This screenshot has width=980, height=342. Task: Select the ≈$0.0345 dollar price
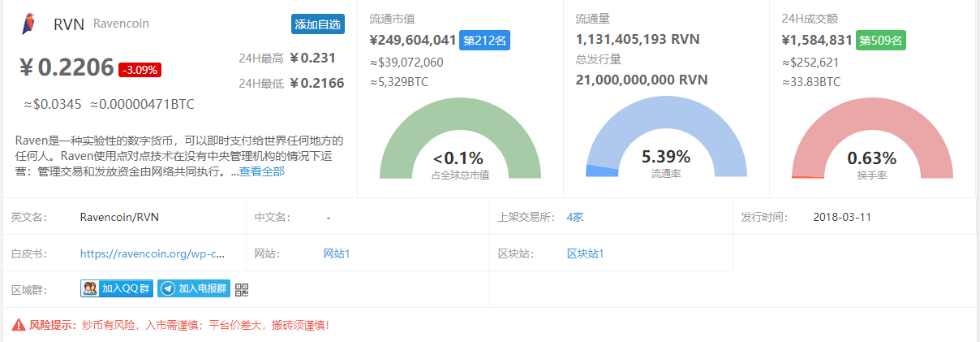click(53, 105)
